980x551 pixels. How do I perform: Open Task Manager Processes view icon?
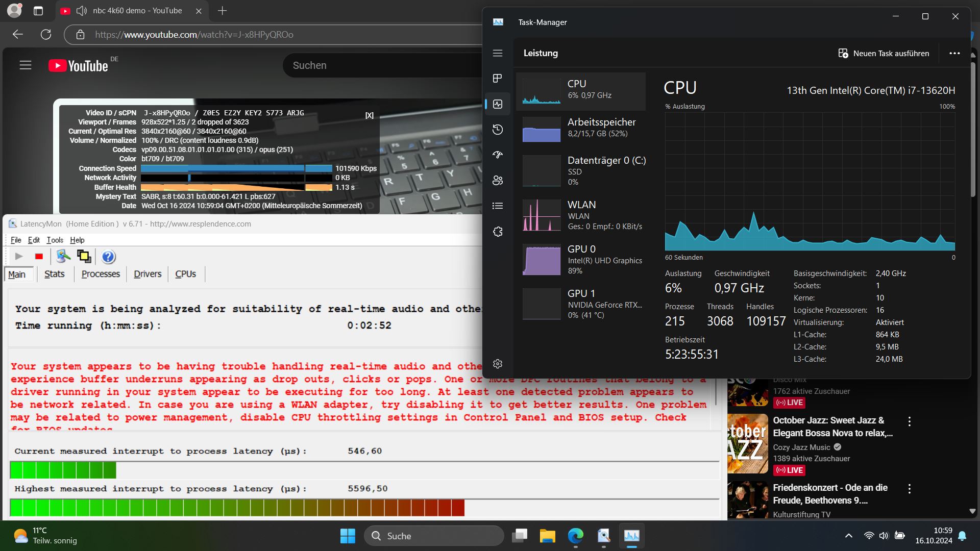tap(498, 79)
